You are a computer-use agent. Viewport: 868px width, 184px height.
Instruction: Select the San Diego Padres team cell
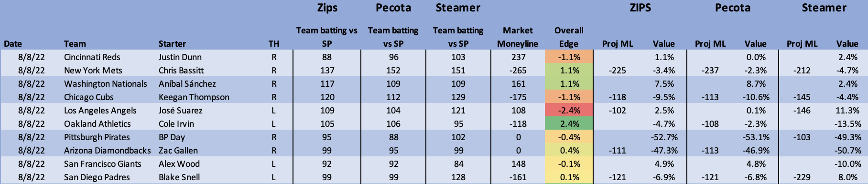pos(97,177)
